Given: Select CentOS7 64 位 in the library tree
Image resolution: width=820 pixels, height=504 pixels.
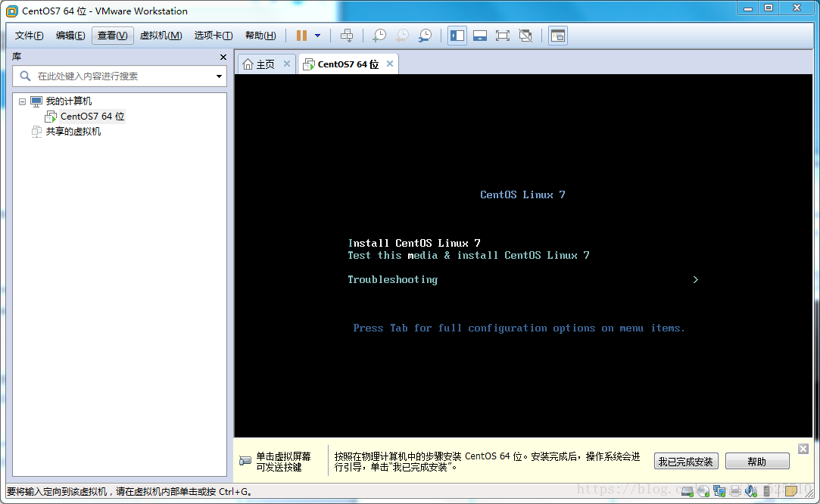Looking at the screenshot, I should click(x=92, y=116).
